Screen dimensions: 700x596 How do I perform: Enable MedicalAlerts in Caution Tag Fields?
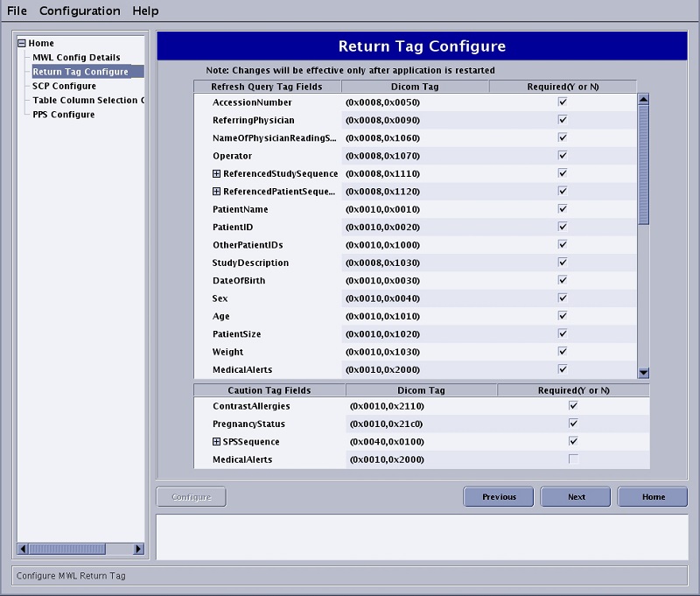point(573,459)
